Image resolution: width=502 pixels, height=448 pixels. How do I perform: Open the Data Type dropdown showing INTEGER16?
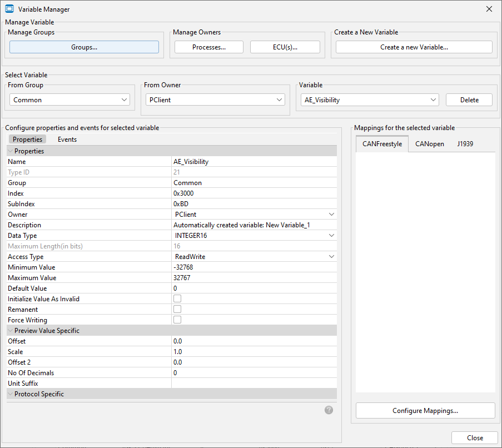[331, 235]
